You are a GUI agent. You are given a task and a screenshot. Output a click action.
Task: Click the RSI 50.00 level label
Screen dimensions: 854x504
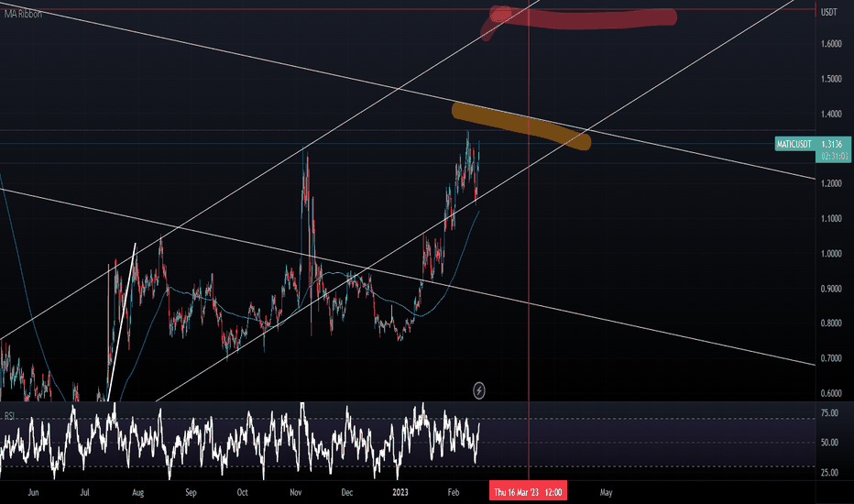pyautogui.click(x=829, y=443)
